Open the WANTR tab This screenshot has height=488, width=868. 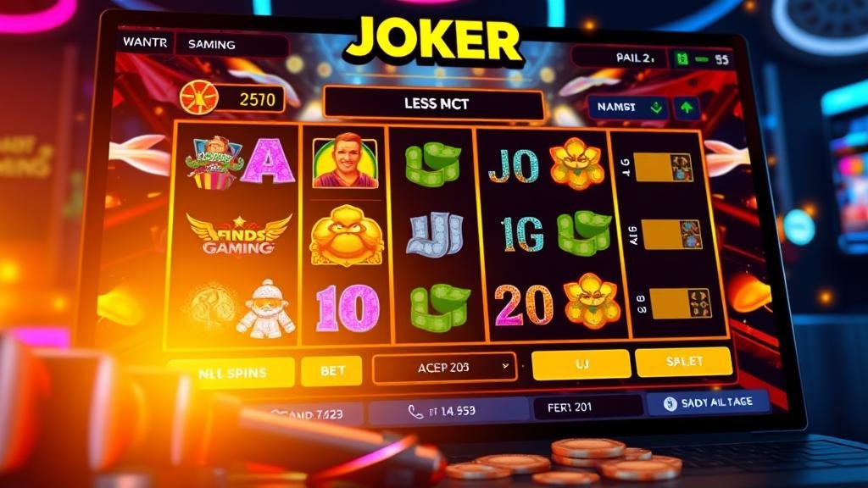click(145, 42)
